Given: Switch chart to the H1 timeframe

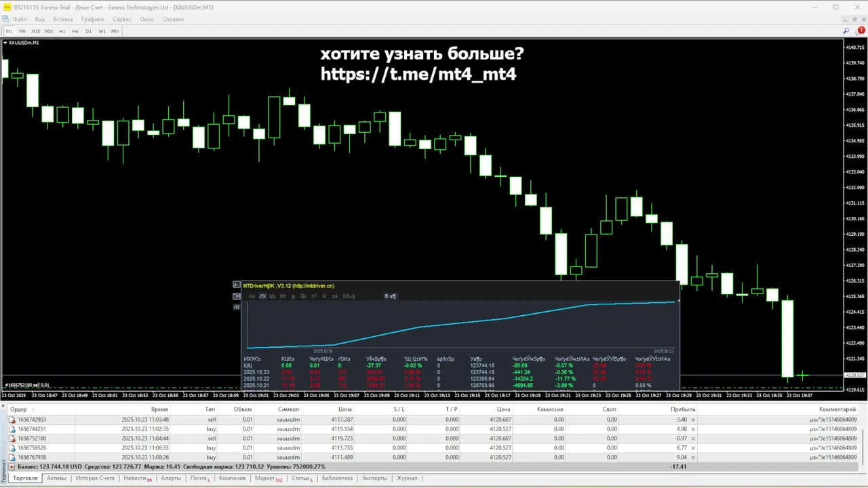Looking at the screenshot, I should (x=62, y=31).
